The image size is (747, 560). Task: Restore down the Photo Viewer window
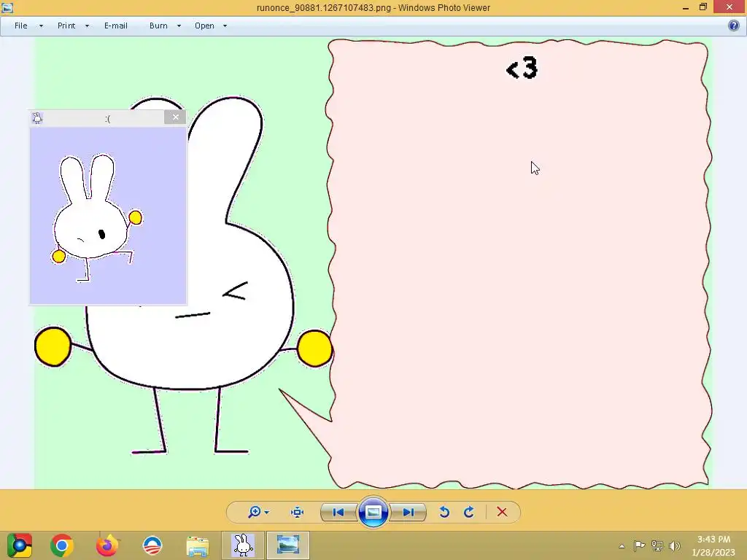(x=703, y=7)
